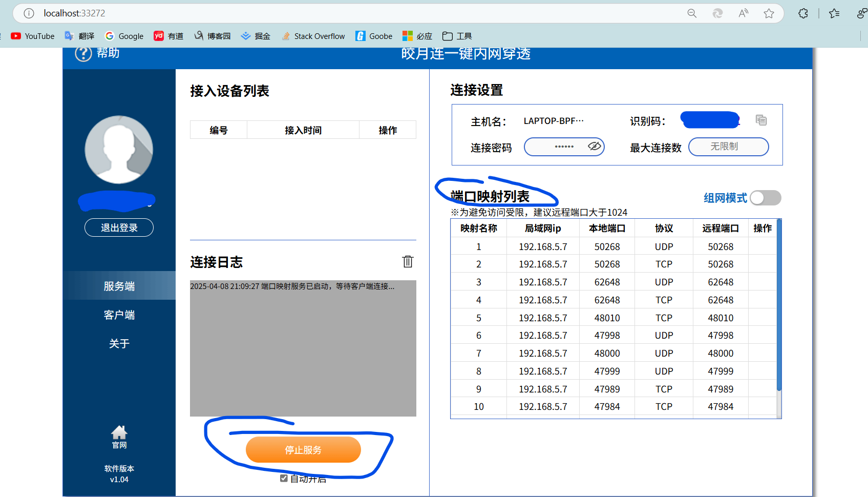Screen dimensions: 868x497
Task: Open the max connections unlimited selector
Action: 728,147
